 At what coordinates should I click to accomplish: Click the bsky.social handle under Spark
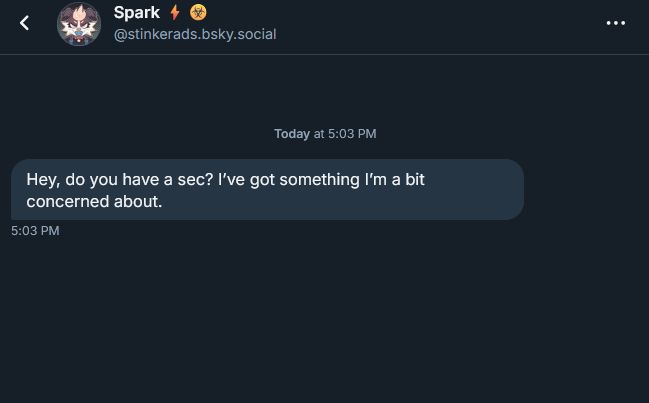(195, 34)
